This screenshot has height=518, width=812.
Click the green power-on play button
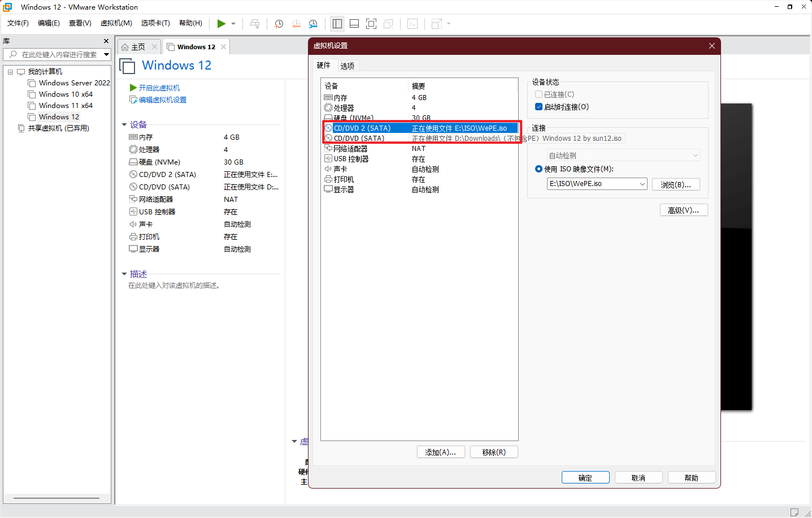221,24
